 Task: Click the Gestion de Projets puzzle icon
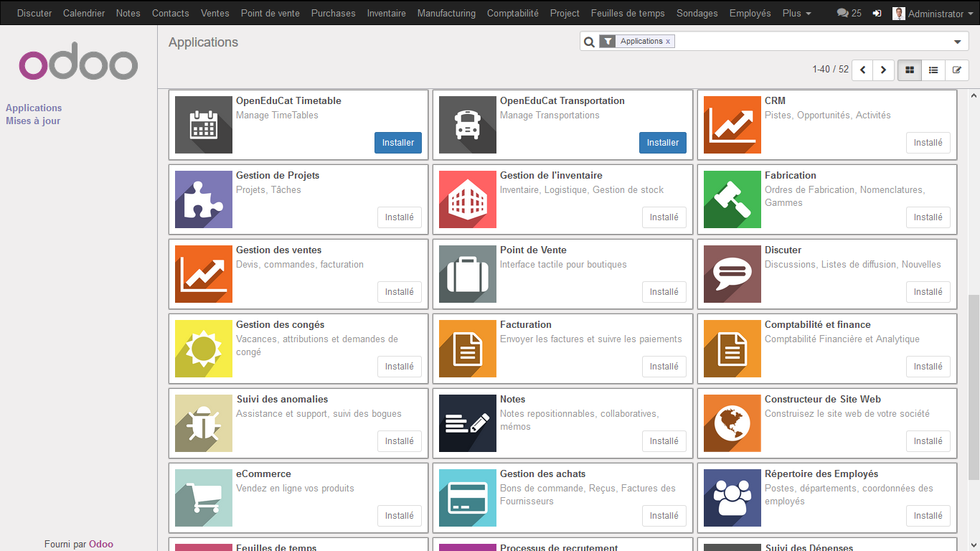point(203,199)
